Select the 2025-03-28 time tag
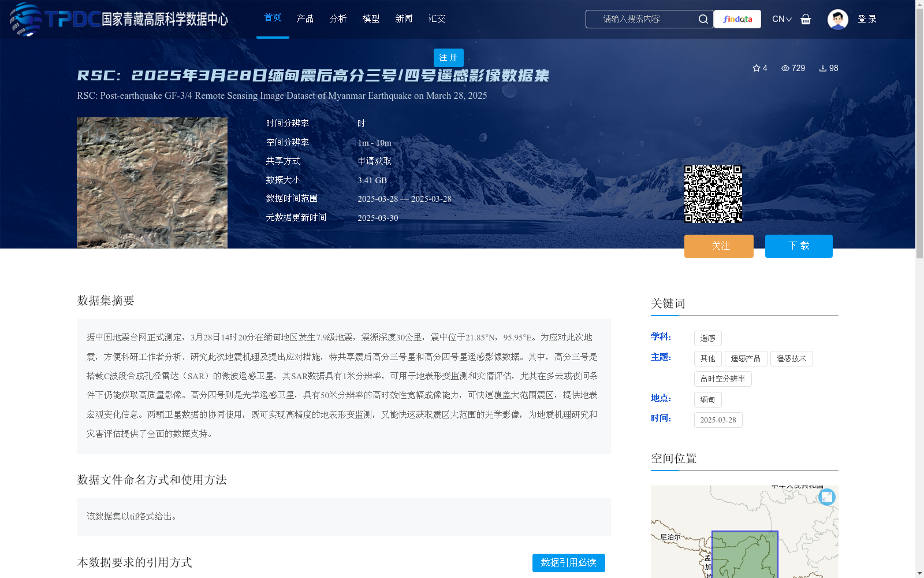Screen dimensions: 924x578 click(x=718, y=420)
